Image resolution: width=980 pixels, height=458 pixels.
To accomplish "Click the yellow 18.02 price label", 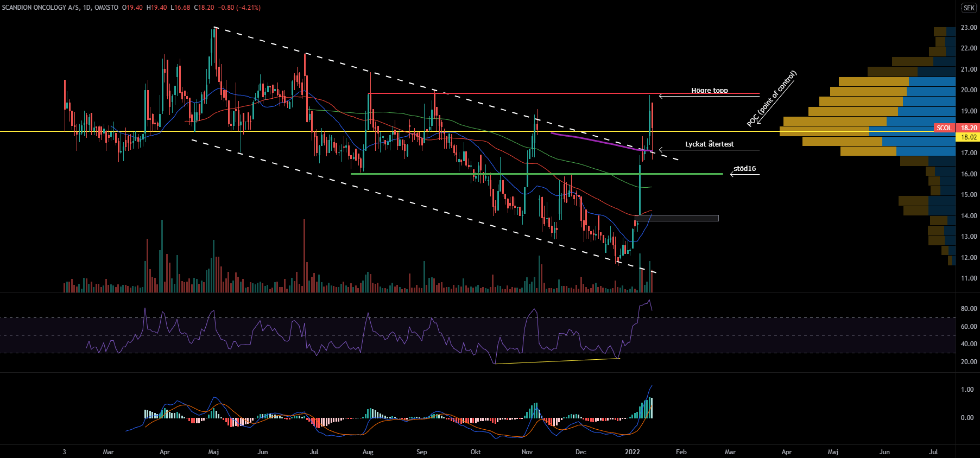I will coord(969,137).
